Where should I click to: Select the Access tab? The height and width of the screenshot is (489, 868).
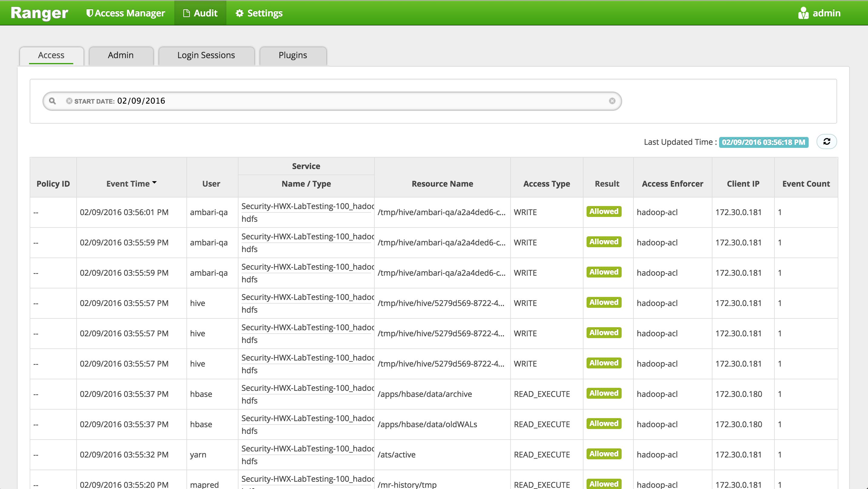pos(51,55)
